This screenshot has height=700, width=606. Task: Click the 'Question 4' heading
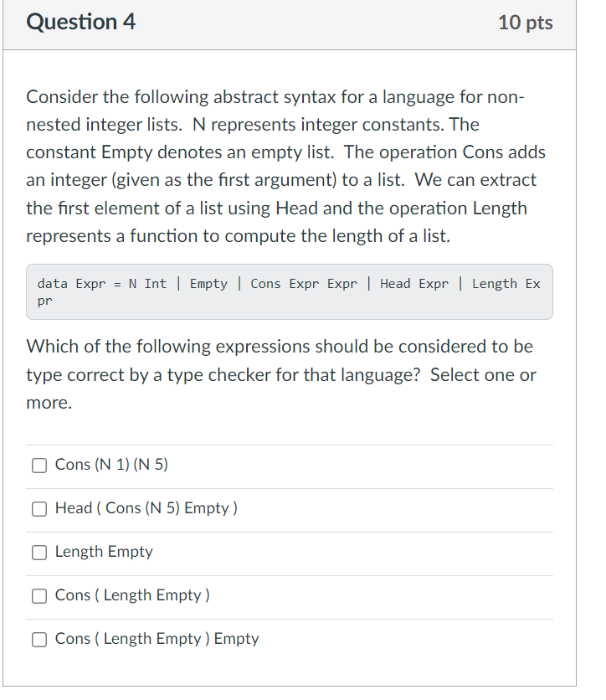[80, 22]
